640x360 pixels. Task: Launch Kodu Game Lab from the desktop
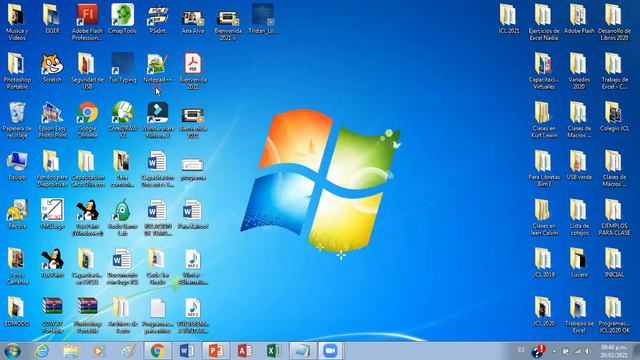122,217
